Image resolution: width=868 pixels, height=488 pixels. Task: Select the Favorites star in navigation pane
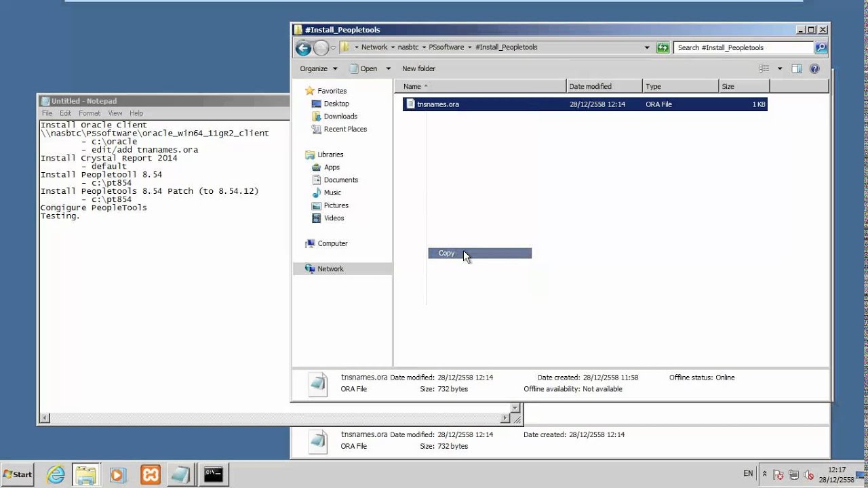310,91
